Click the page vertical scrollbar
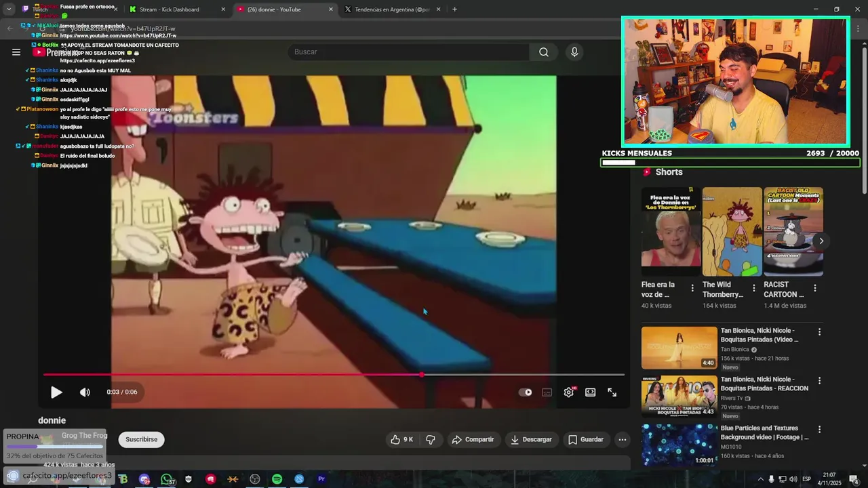868x488 pixels. click(x=864, y=122)
